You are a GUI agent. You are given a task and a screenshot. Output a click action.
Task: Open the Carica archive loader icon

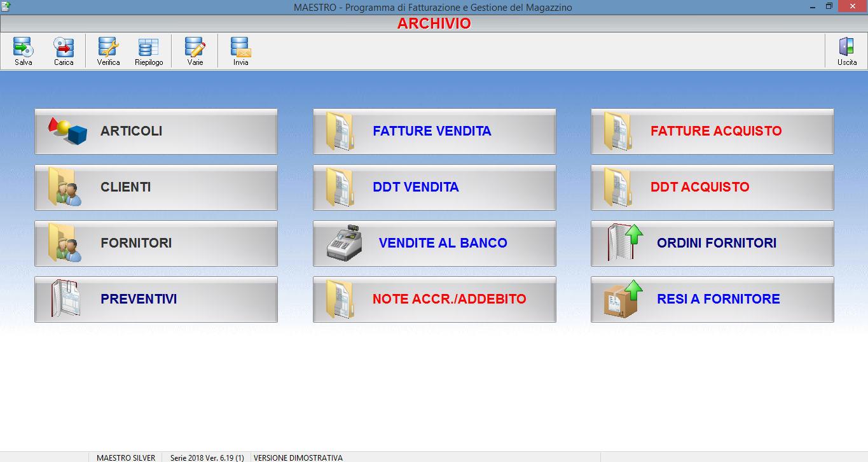(64, 52)
